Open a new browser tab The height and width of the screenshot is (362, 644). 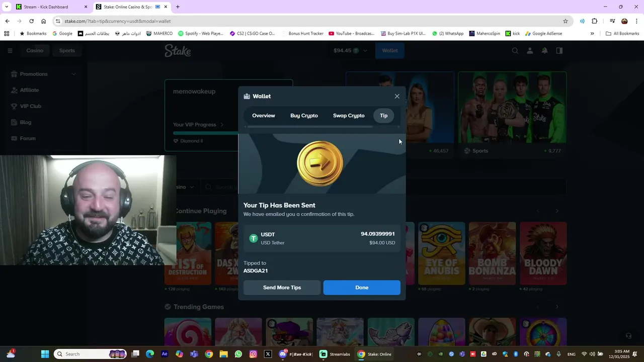click(178, 7)
